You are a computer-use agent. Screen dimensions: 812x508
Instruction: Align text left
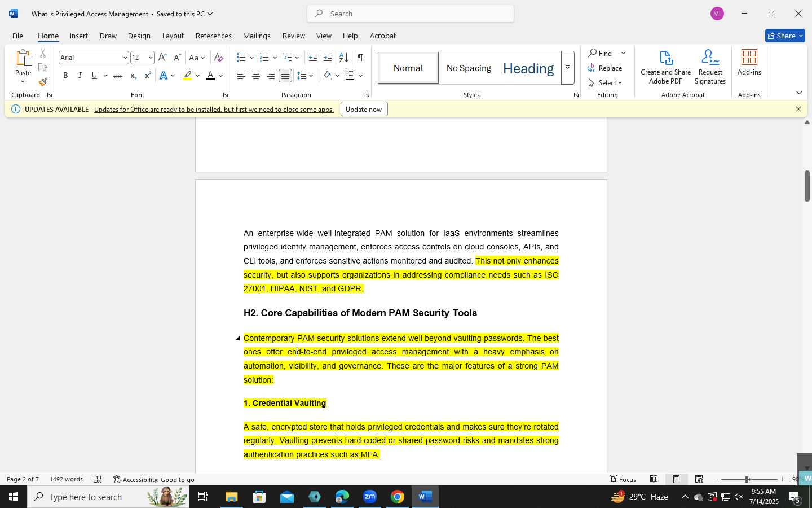tap(241, 76)
